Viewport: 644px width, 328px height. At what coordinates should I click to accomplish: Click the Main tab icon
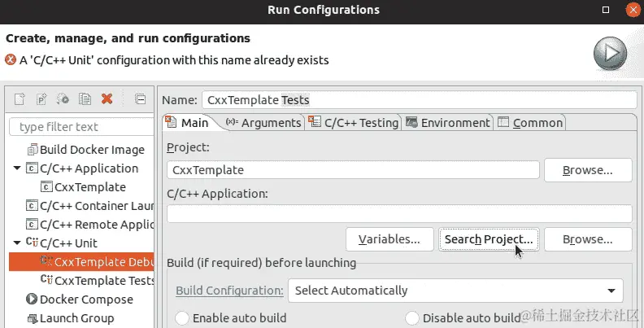(x=171, y=121)
